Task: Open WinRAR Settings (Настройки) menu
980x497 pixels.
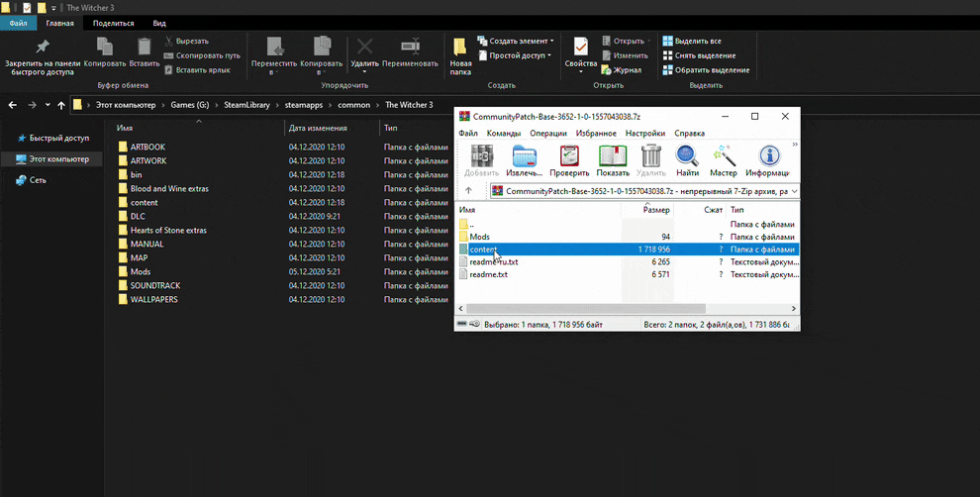Action: (x=645, y=133)
